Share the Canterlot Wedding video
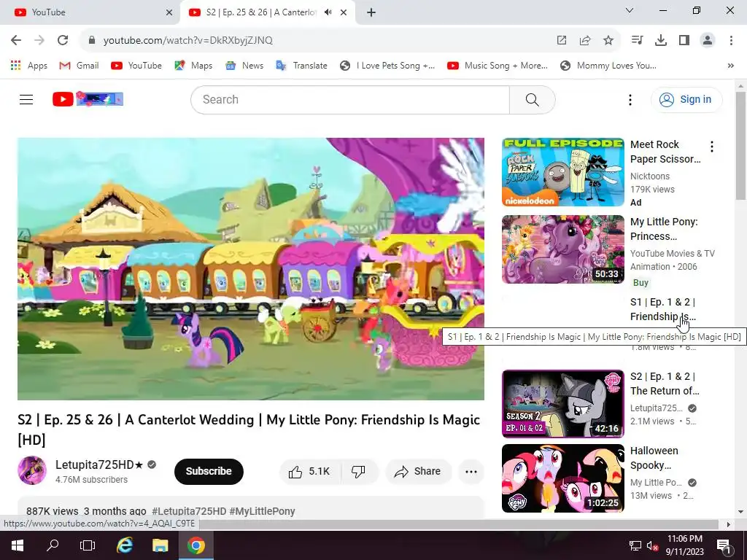747x560 pixels. (418, 472)
